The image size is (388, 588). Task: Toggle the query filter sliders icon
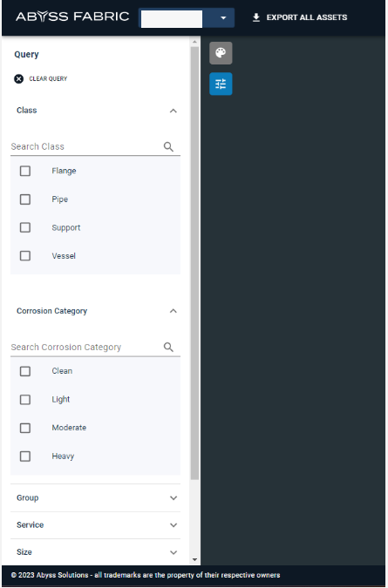221,84
